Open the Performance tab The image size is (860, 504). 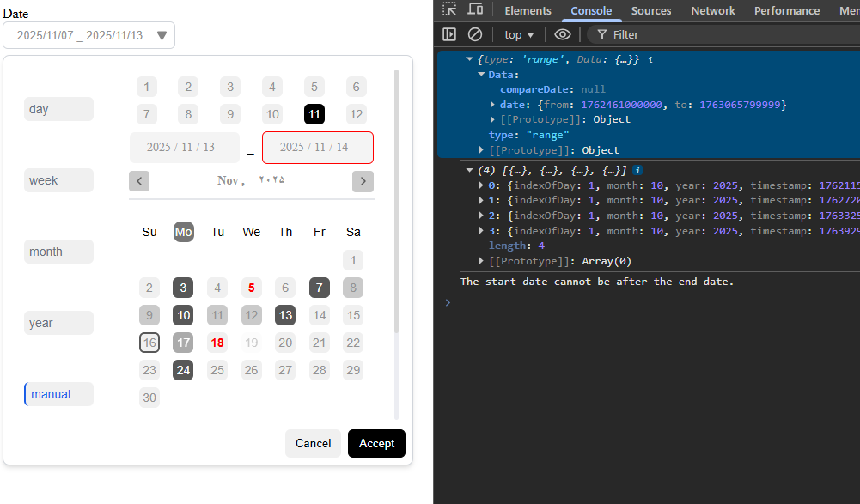pos(786,10)
